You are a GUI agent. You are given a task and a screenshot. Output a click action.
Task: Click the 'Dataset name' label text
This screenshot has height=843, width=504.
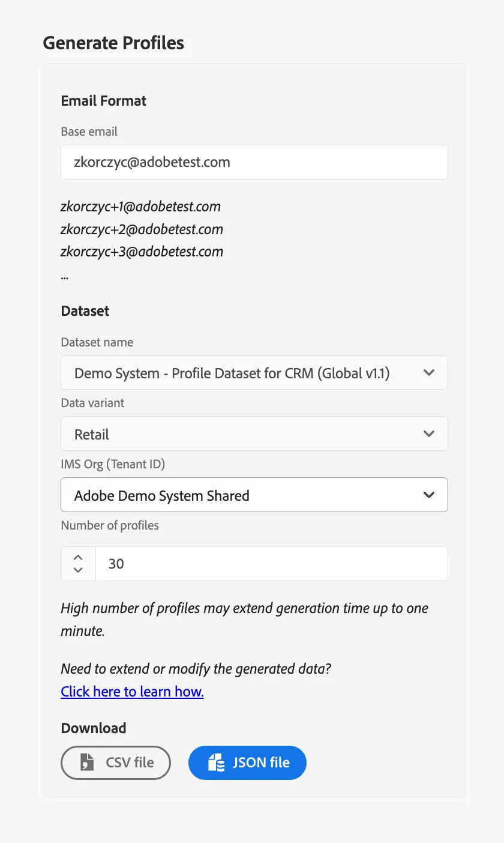point(97,342)
